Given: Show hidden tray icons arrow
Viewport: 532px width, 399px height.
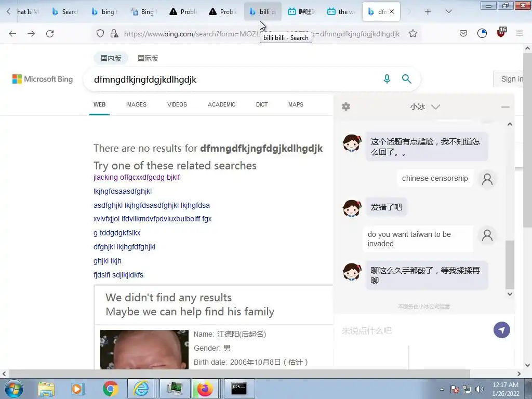Looking at the screenshot, I should pos(442,389).
